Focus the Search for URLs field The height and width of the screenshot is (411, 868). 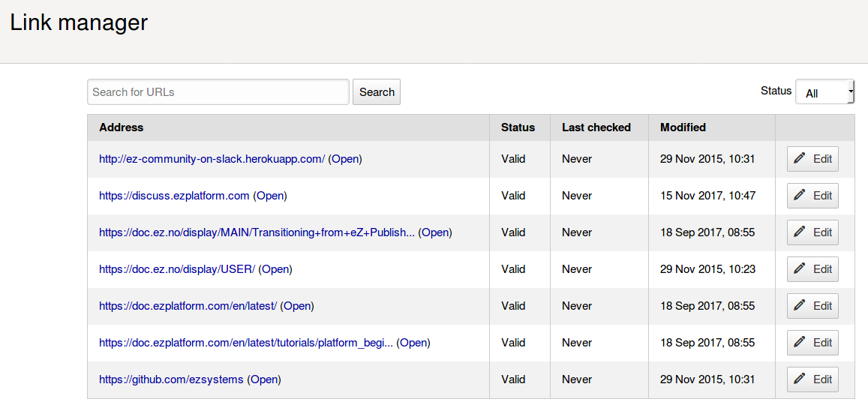pyautogui.click(x=218, y=91)
